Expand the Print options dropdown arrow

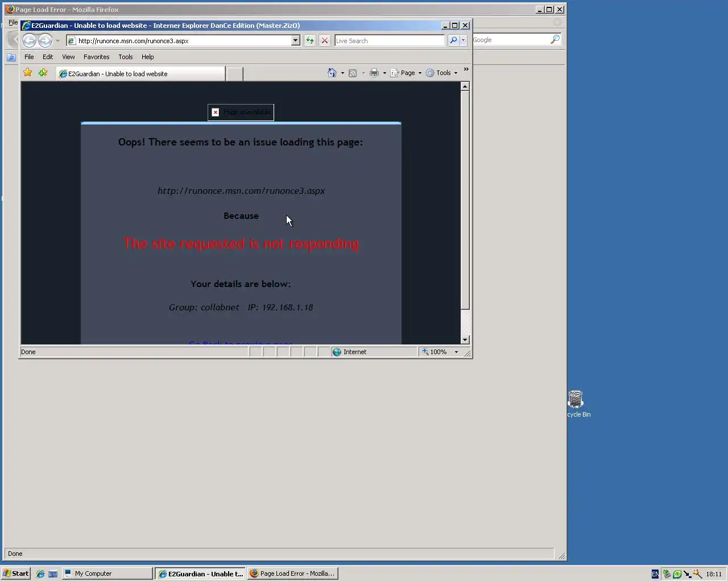[x=384, y=73]
